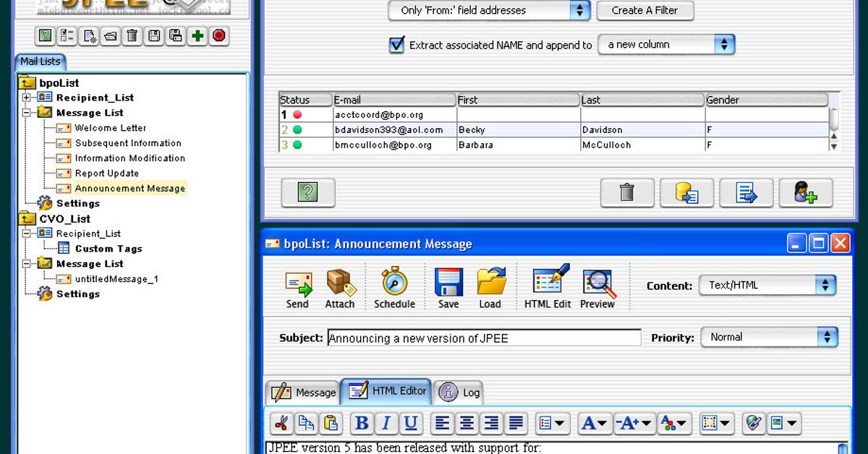The height and width of the screenshot is (454, 868).
Task: Click the Preview magnifier icon
Action: pyautogui.click(x=597, y=288)
